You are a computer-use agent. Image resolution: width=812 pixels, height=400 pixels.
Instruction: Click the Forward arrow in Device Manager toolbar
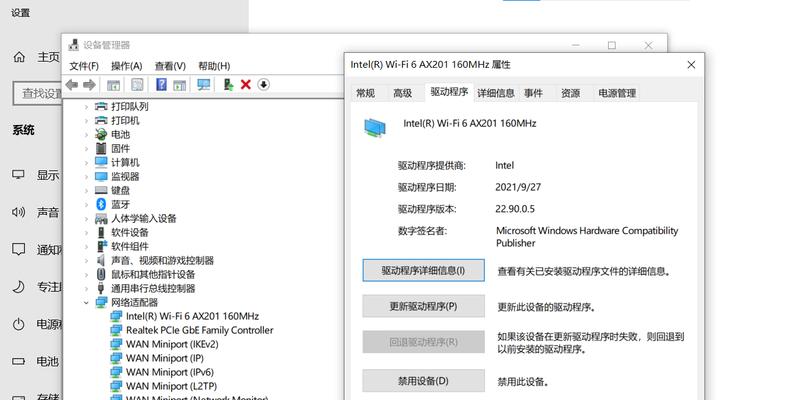coord(89,84)
